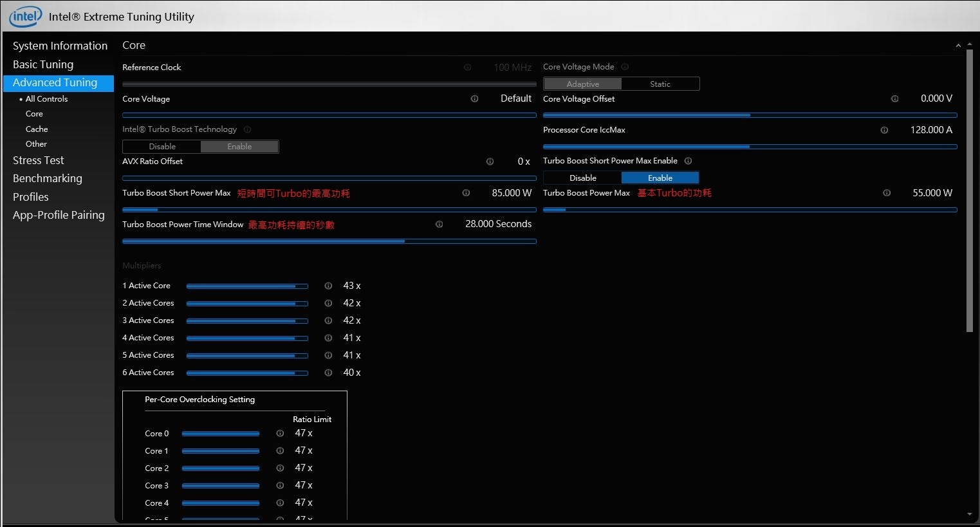The image size is (980, 527).
Task: Click info icon next to the 55.000 W value
Action: [x=887, y=193]
